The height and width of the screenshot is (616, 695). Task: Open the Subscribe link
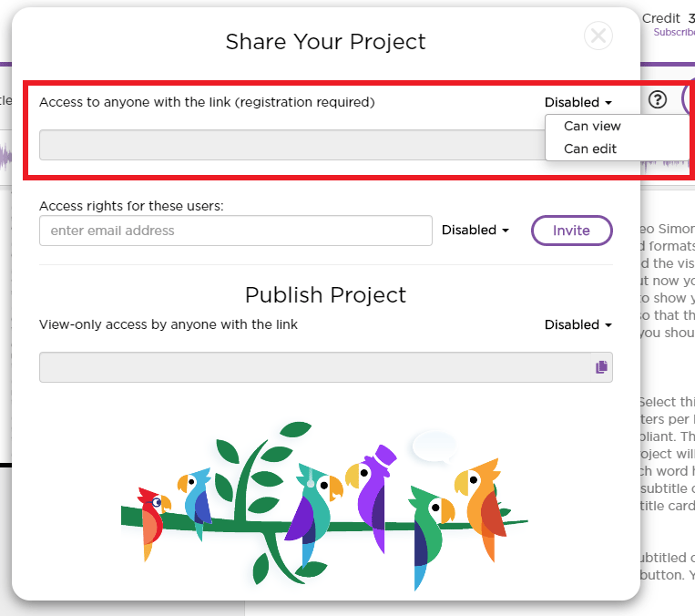pyautogui.click(x=674, y=33)
